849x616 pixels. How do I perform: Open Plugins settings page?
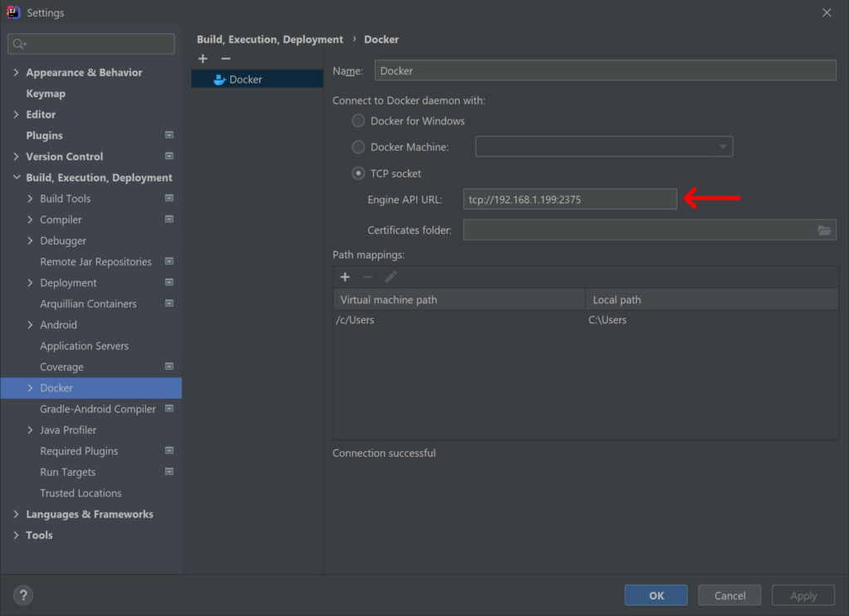pos(45,135)
